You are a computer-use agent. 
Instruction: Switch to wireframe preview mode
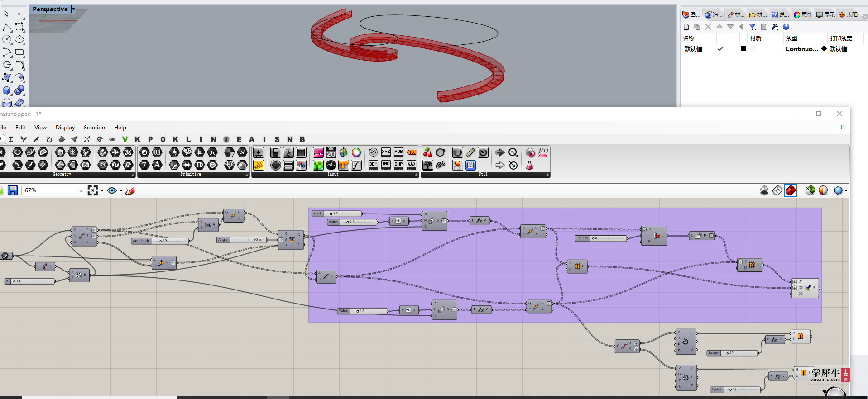pos(777,190)
